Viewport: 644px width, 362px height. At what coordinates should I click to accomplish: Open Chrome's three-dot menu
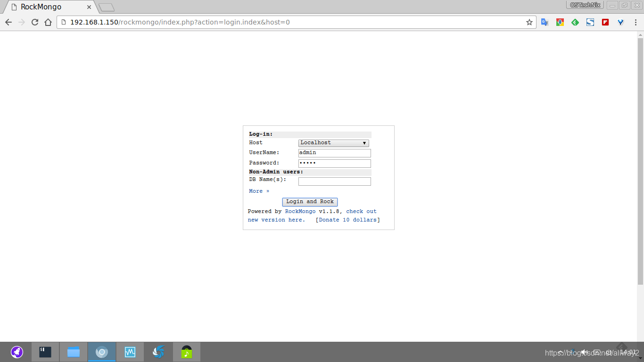coord(636,22)
